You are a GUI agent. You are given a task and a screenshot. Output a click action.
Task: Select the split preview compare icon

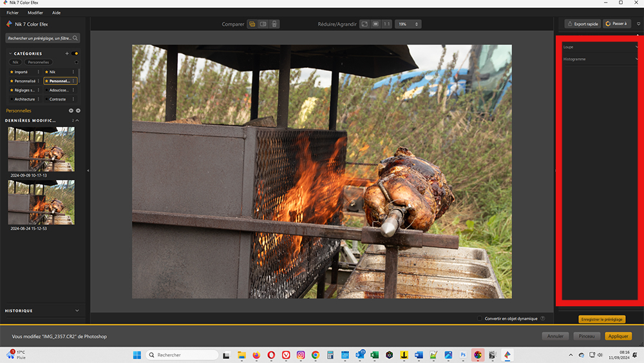pyautogui.click(x=274, y=24)
